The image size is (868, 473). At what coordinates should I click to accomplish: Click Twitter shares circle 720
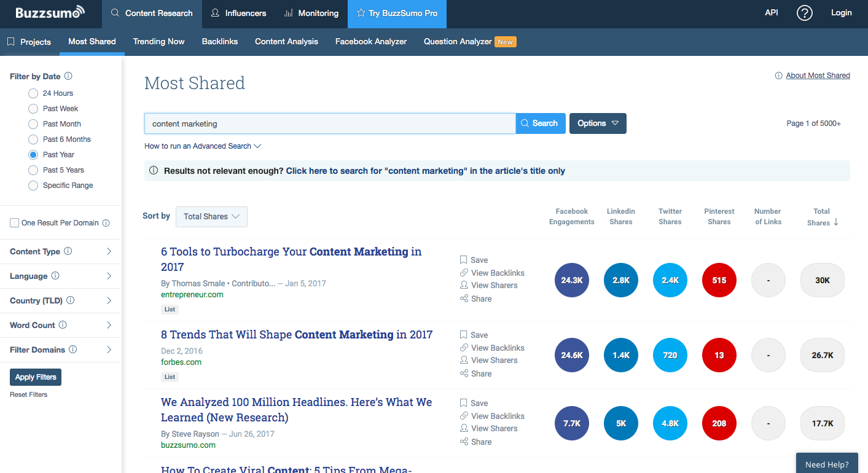click(670, 355)
